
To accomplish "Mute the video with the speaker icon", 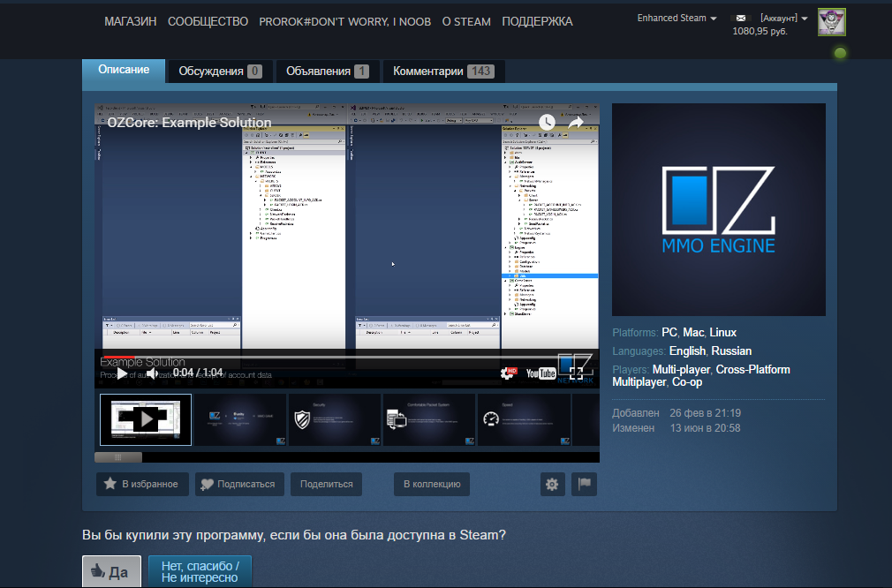I will (153, 373).
